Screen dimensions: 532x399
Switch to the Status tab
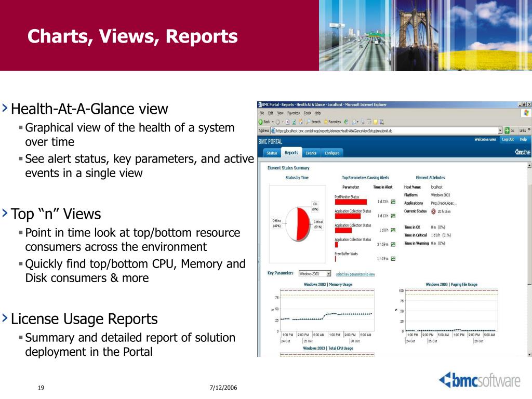coord(272,153)
